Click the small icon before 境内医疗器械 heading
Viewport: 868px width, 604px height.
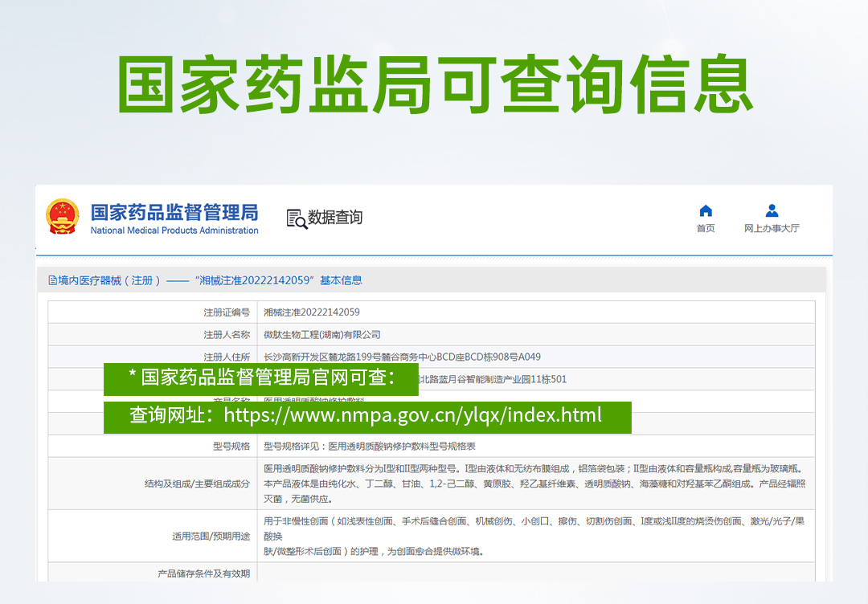coord(53,280)
